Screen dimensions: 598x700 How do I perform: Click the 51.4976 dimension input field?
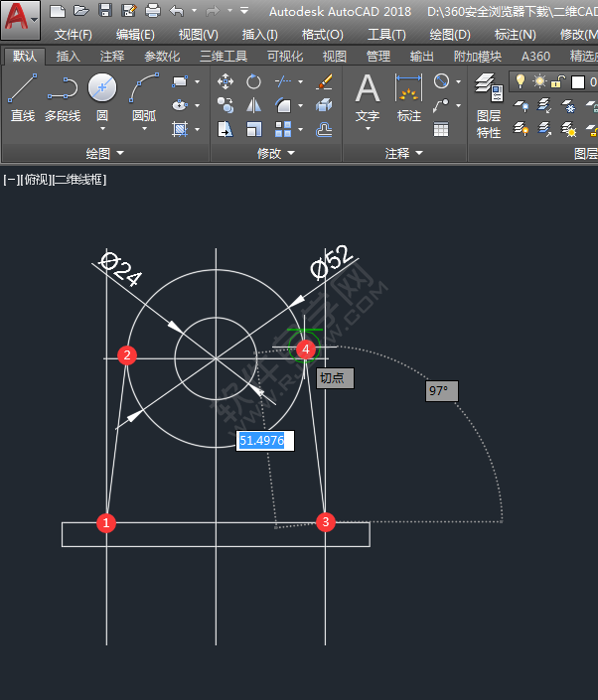266,440
